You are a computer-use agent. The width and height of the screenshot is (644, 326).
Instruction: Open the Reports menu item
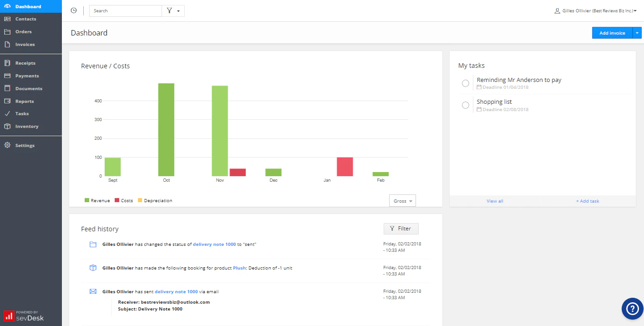click(25, 101)
